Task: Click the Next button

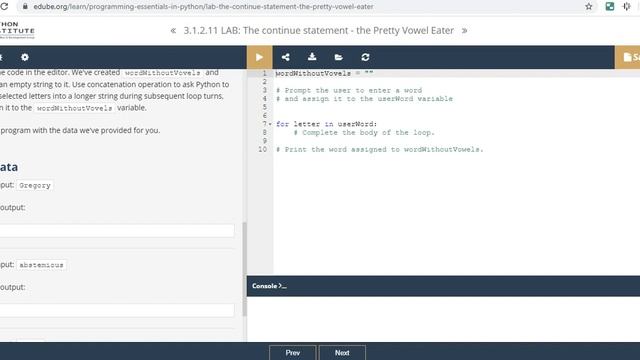Action: (x=342, y=353)
